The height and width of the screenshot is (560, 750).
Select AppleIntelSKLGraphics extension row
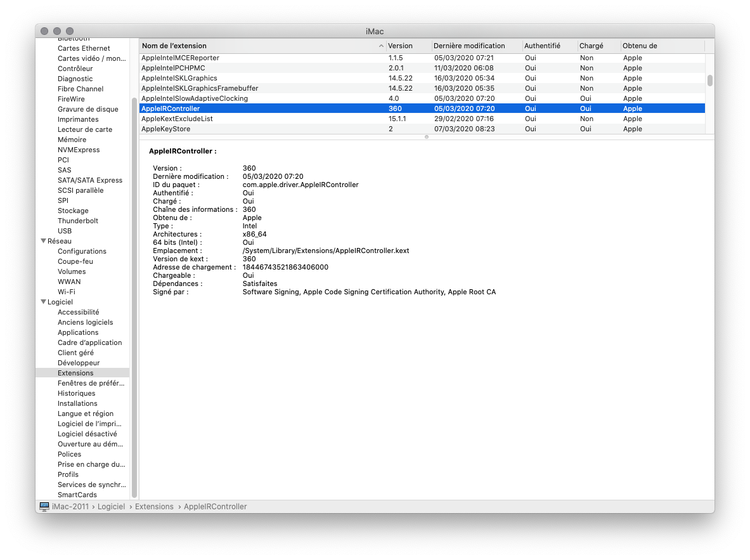click(422, 78)
